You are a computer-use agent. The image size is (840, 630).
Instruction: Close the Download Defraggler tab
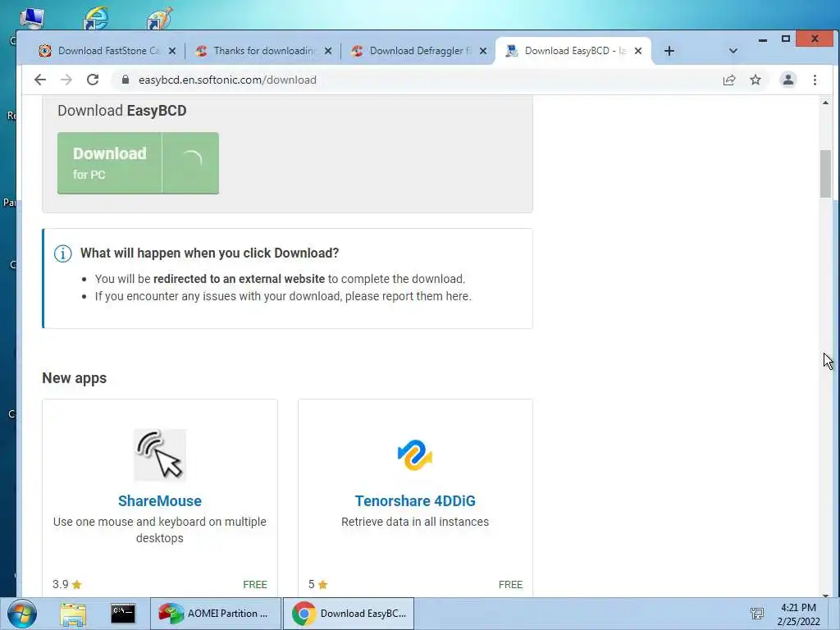coord(482,51)
